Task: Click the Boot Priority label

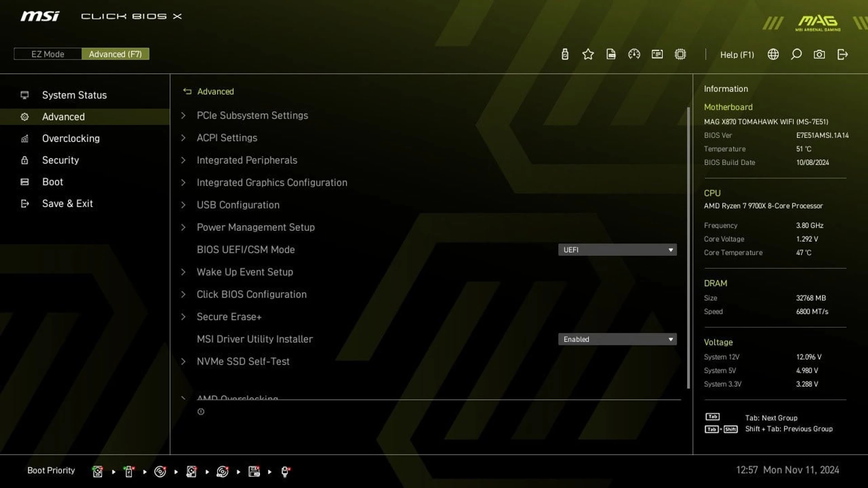Action: click(x=51, y=470)
